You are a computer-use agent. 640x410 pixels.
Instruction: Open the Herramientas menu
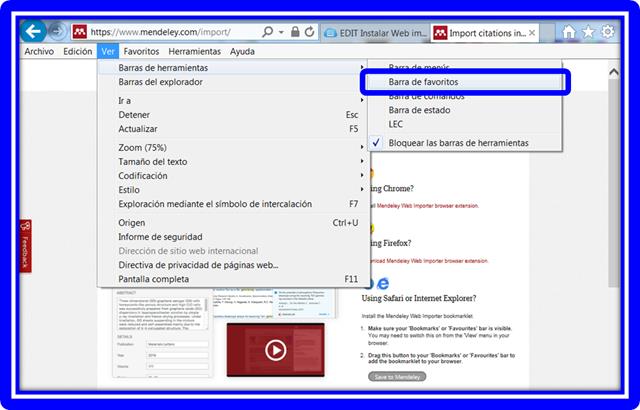194,51
